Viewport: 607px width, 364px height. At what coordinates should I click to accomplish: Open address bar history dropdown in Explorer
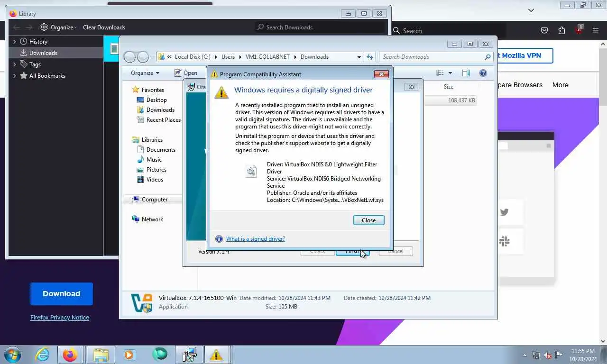[x=359, y=57]
